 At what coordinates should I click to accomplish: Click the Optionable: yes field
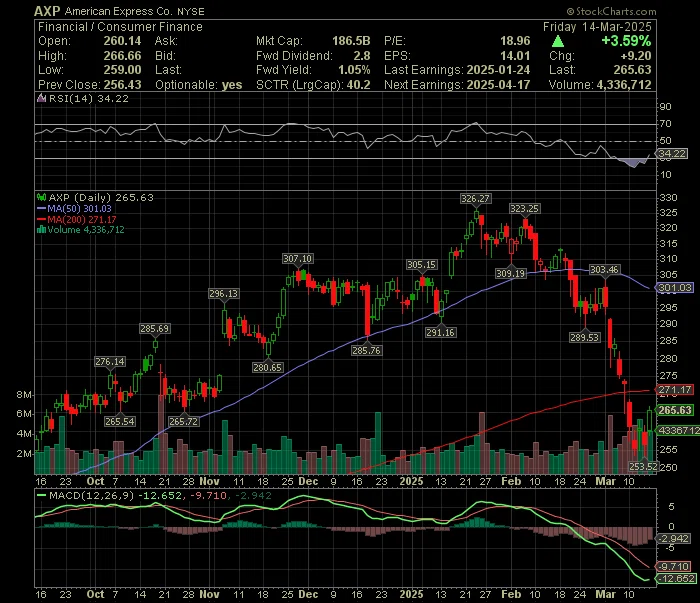coord(199,85)
